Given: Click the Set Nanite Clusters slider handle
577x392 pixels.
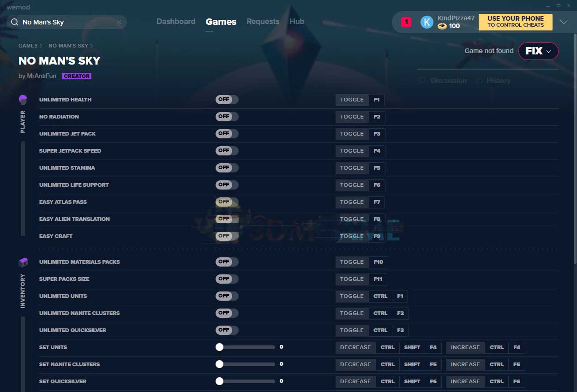Looking at the screenshot, I should tap(219, 364).
